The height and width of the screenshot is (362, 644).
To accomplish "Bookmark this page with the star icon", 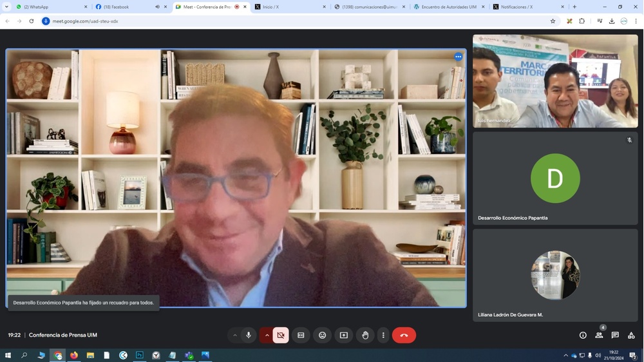I will (x=553, y=21).
